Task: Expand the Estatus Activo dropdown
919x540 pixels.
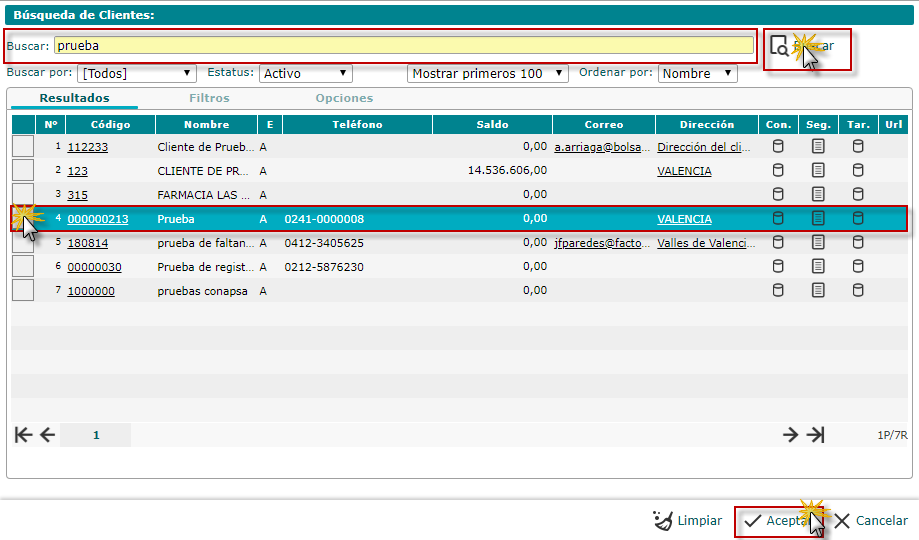Action: pos(305,74)
